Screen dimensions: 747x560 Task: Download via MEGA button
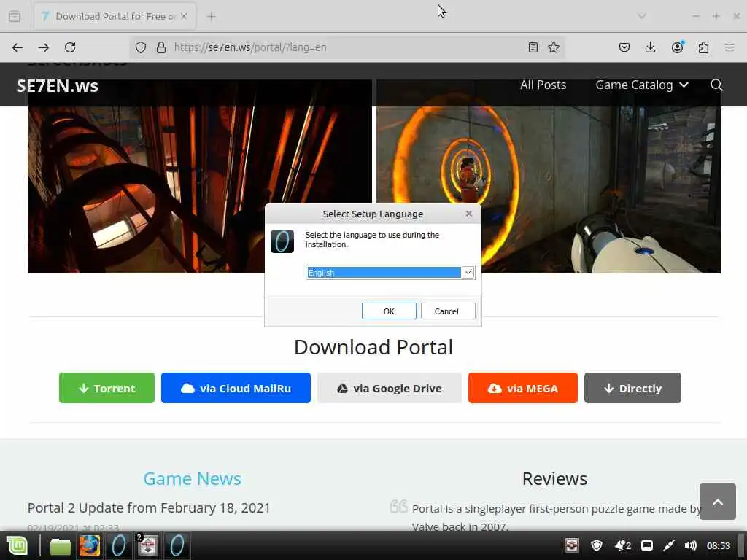click(522, 388)
